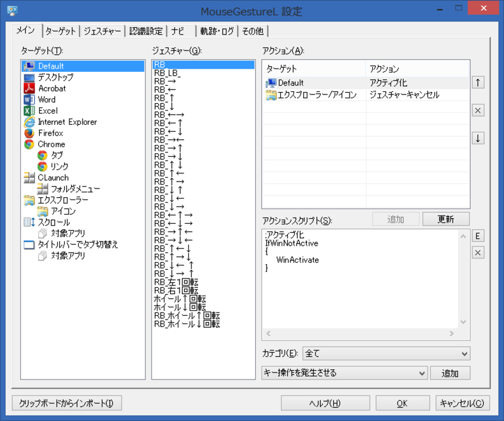This screenshot has height=421, width=504.
Task: Click the down arrow of the action script scrollbar
Action: (463, 321)
